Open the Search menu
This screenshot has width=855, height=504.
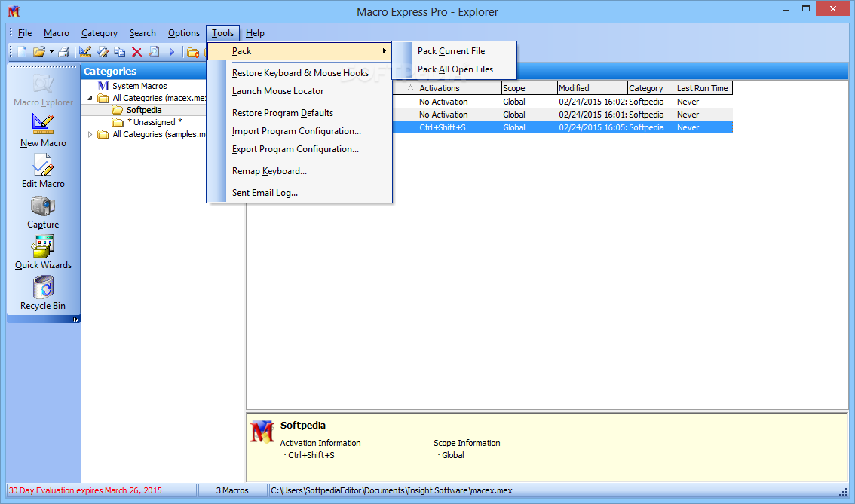point(142,33)
